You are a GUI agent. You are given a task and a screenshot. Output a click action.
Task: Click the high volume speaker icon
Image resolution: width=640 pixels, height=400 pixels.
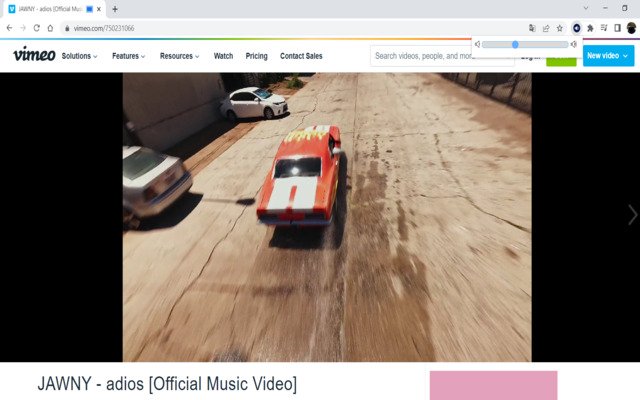pyautogui.click(x=573, y=44)
